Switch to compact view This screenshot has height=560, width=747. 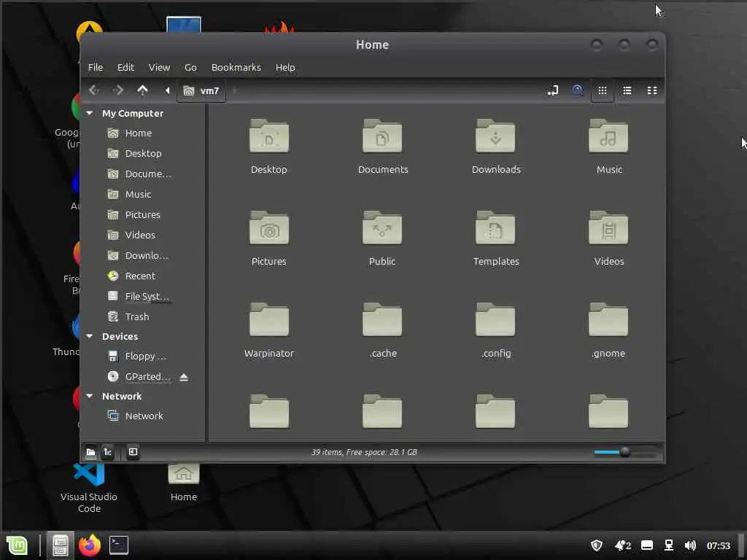pos(652,90)
